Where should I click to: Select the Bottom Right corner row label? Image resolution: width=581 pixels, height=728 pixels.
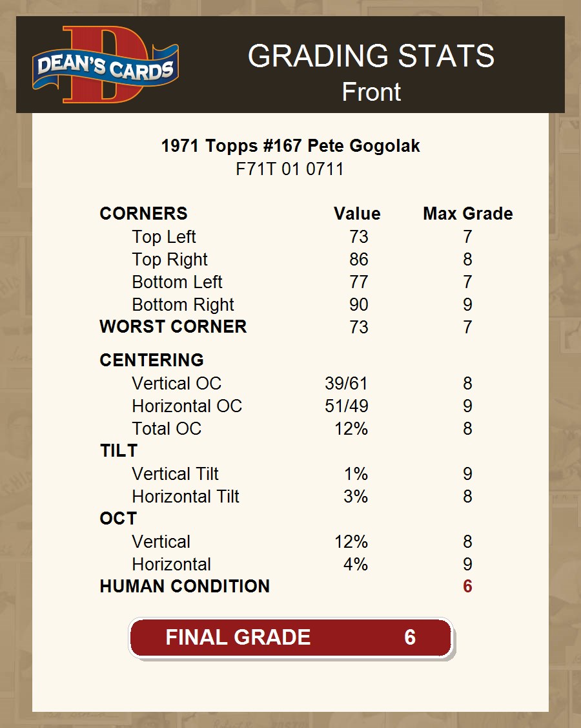(183, 305)
